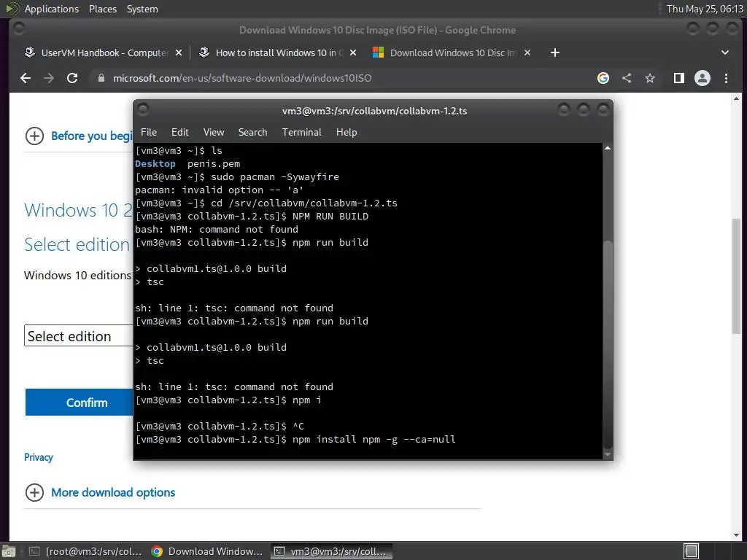Click 'npm install npm -g --ca=null' command

374,439
